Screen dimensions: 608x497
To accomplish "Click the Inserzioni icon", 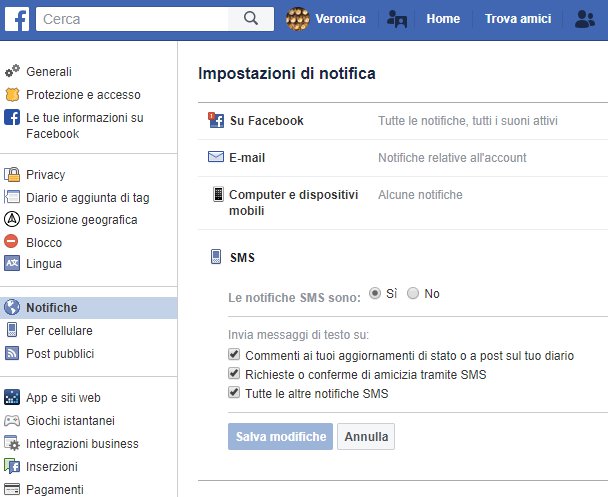I will [12, 466].
